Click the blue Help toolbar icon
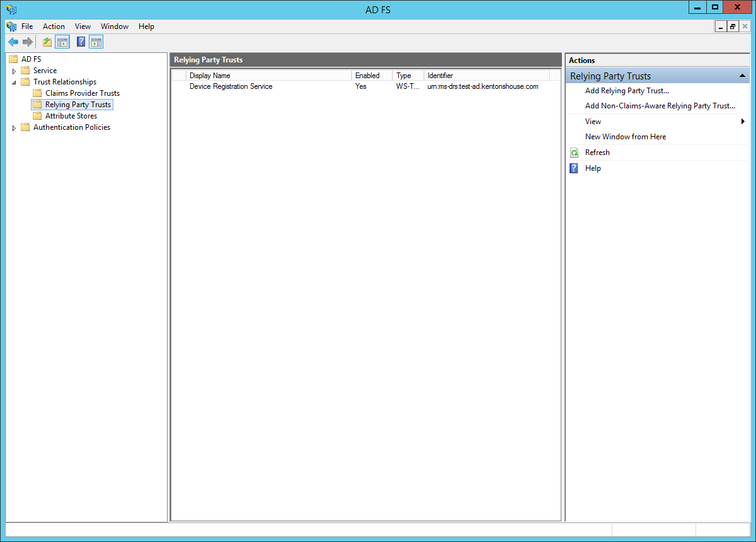756x542 pixels. tap(81, 42)
